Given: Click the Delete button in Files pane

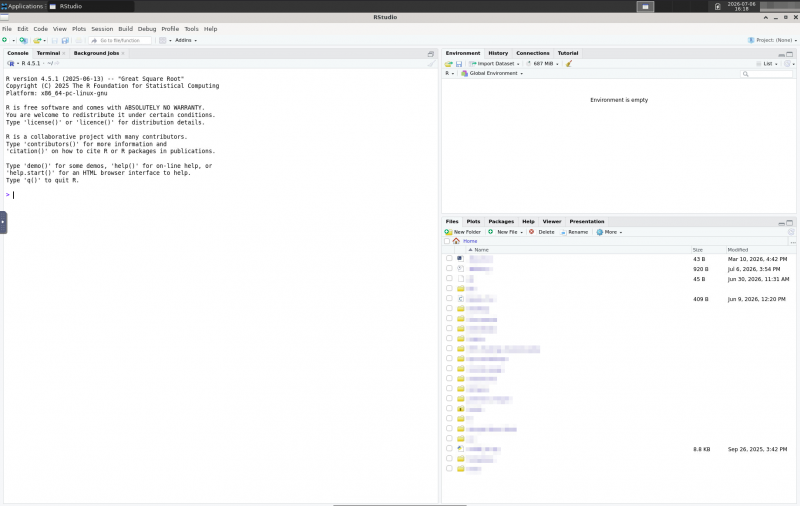Looking at the screenshot, I should pos(541,232).
